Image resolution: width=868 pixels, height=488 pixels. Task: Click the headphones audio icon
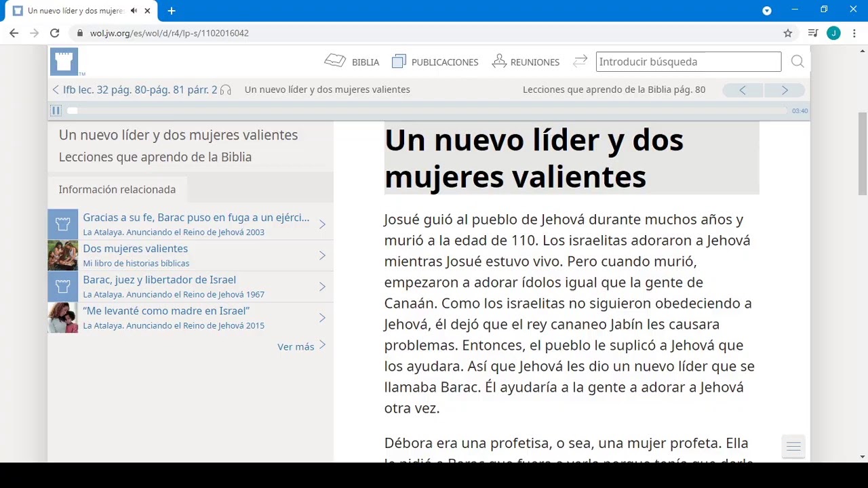[226, 89]
